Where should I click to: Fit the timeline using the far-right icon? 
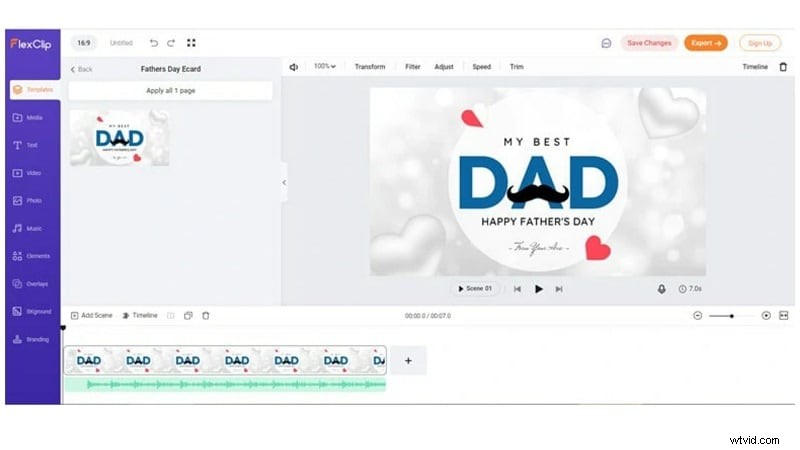click(784, 315)
